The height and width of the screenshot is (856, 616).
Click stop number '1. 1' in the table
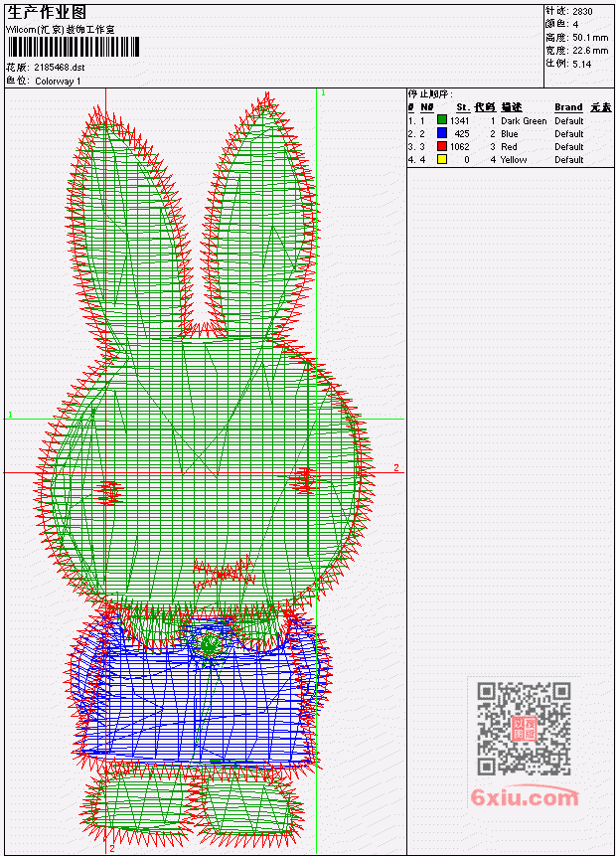(416, 120)
